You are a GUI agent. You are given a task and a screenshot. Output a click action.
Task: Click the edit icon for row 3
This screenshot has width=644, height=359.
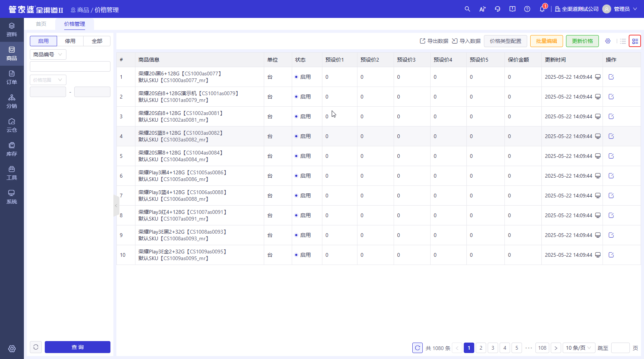pyautogui.click(x=611, y=116)
